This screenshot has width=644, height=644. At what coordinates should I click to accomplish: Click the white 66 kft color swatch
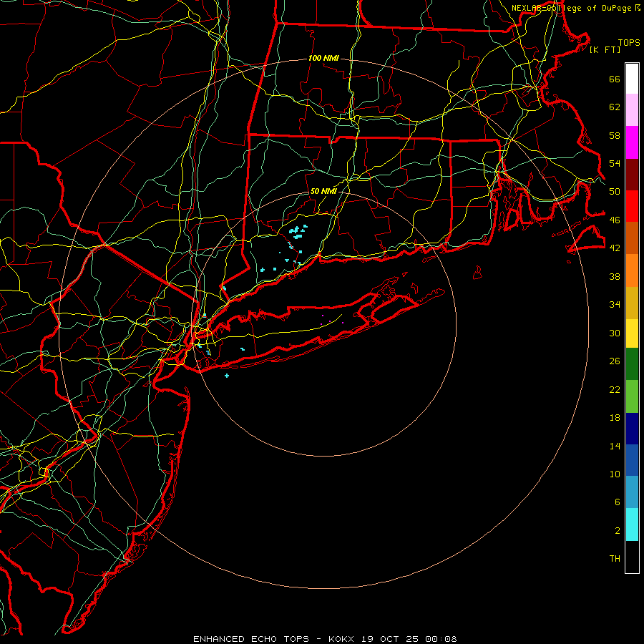point(632,79)
